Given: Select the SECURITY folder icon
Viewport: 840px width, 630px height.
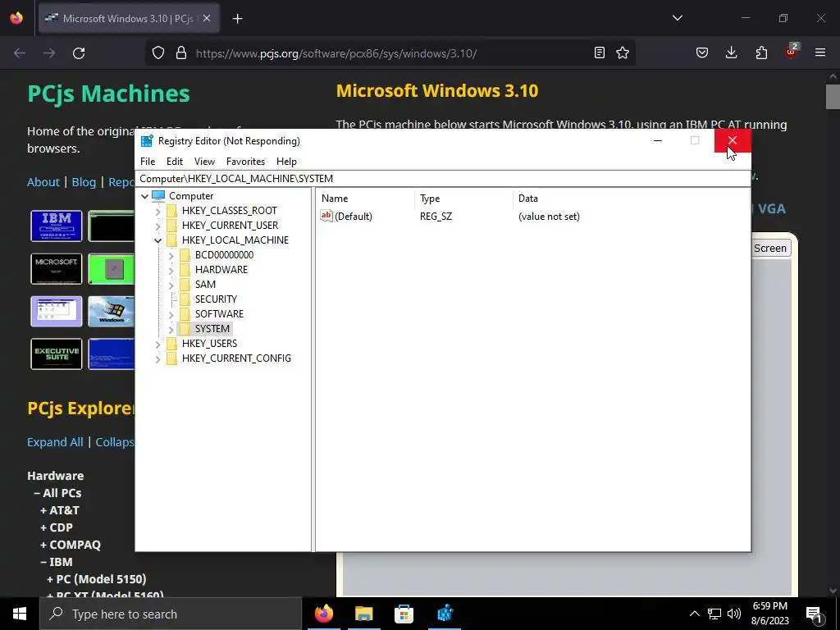Looking at the screenshot, I should [185, 299].
